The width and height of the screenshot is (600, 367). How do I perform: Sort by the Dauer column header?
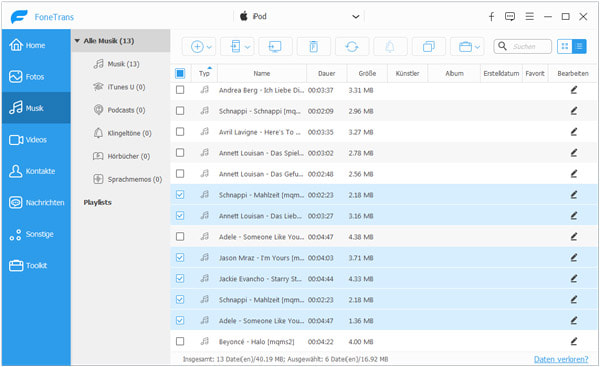[x=326, y=73]
